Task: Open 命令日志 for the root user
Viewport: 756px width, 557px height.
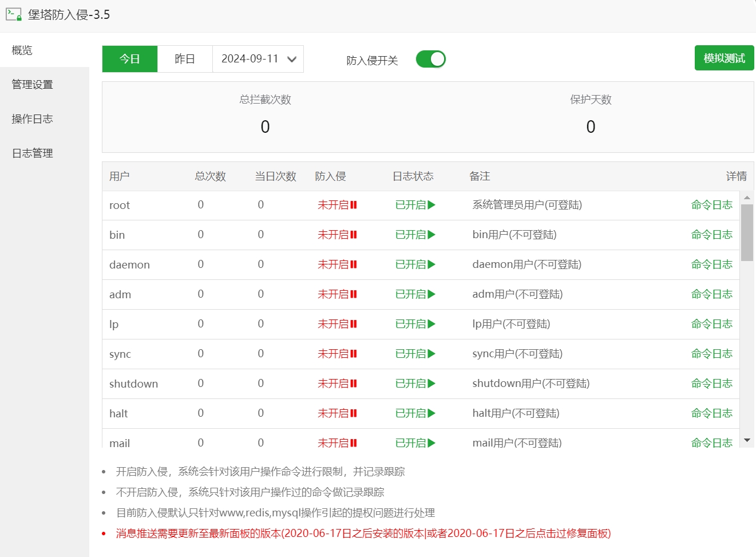Action: point(713,205)
